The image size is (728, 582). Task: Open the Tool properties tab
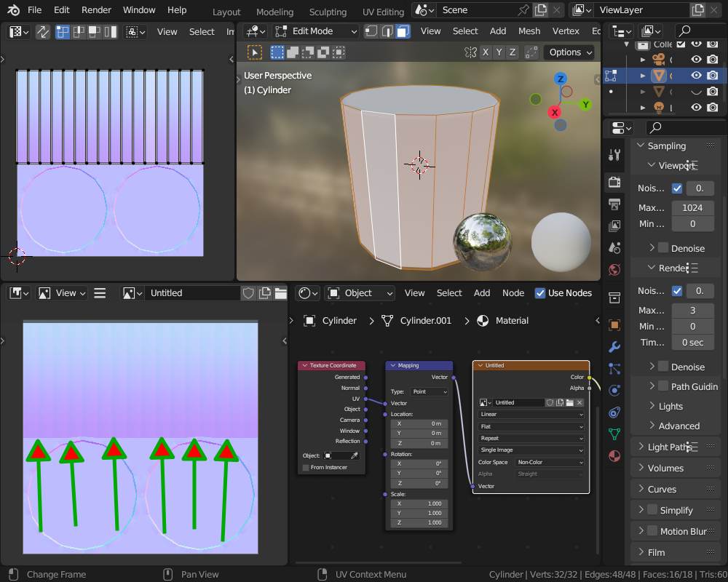[x=614, y=155]
